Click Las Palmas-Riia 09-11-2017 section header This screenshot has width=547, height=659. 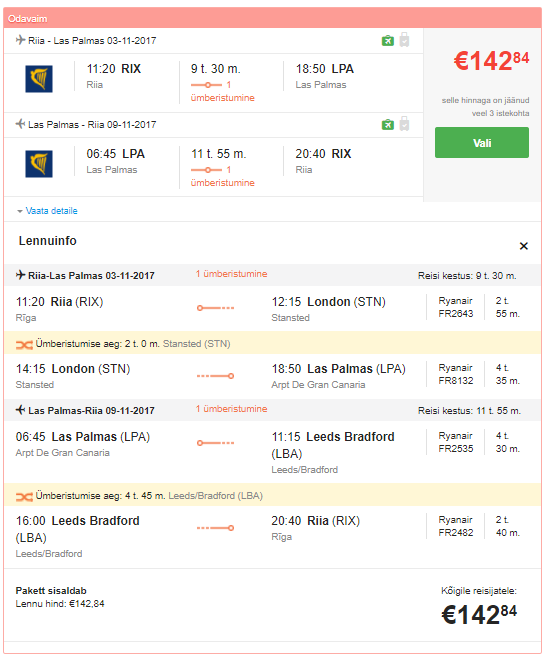[x=272, y=410]
